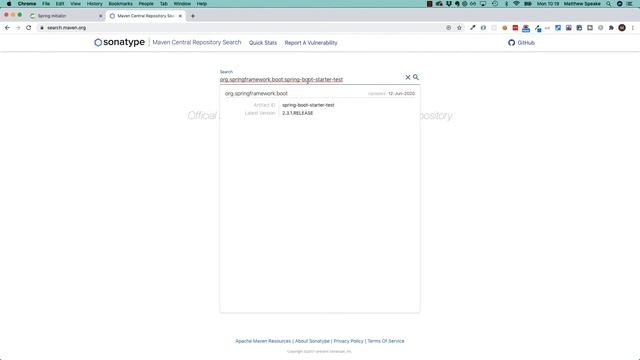Open the Quick Stats link

[263, 43]
